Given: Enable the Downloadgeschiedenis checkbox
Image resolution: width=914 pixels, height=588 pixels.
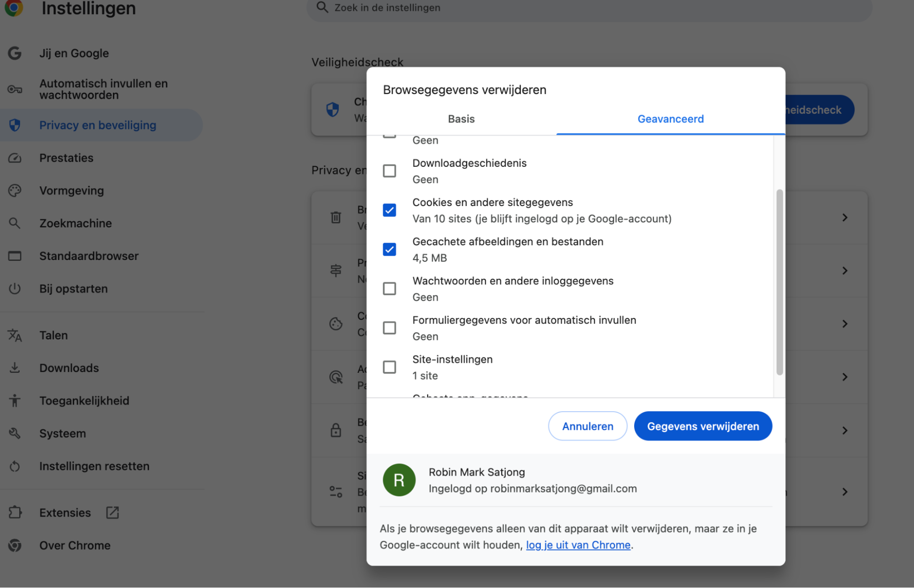Looking at the screenshot, I should pyautogui.click(x=390, y=171).
